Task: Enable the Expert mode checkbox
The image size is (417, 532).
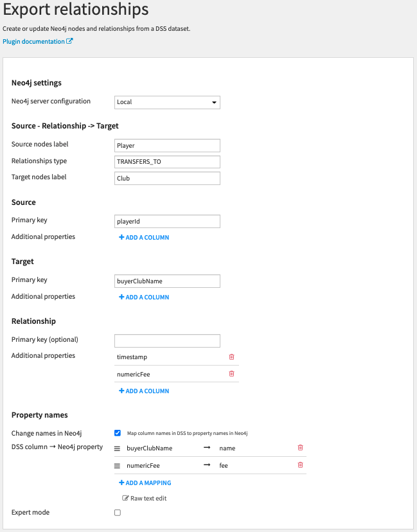Action: (118, 513)
